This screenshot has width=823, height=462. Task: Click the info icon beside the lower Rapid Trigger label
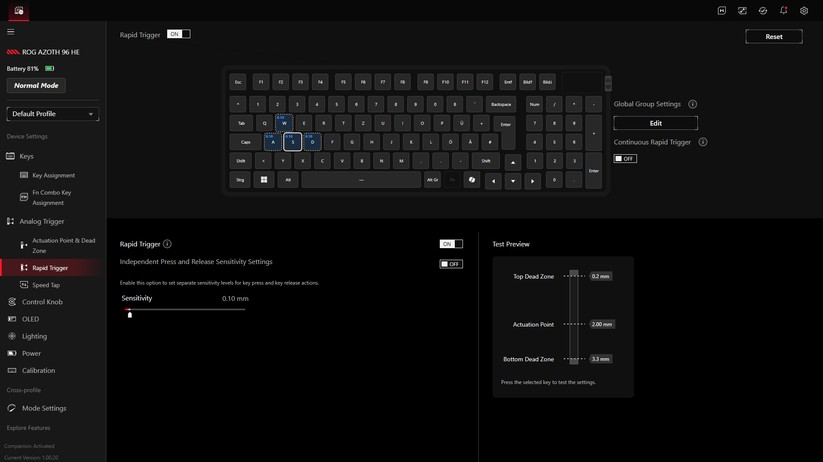pyautogui.click(x=167, y=244)
